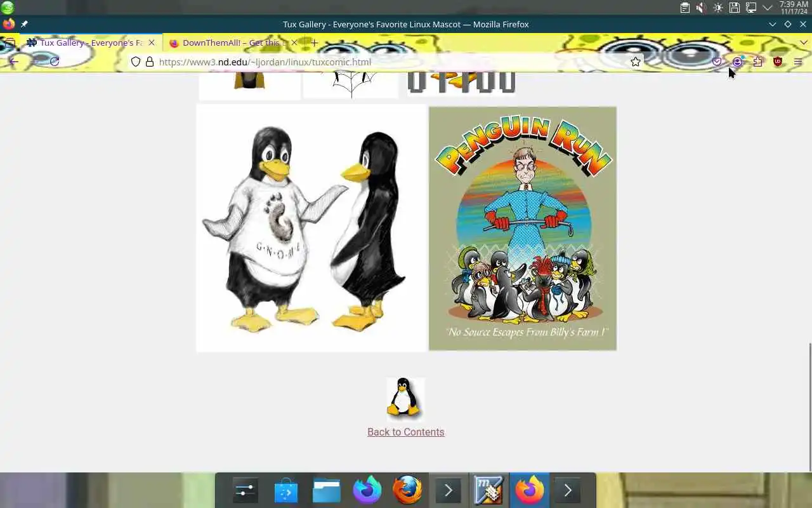812x508 pixels.
Task: Click the small Tux penguin image
Action: [x=405, y=399]
